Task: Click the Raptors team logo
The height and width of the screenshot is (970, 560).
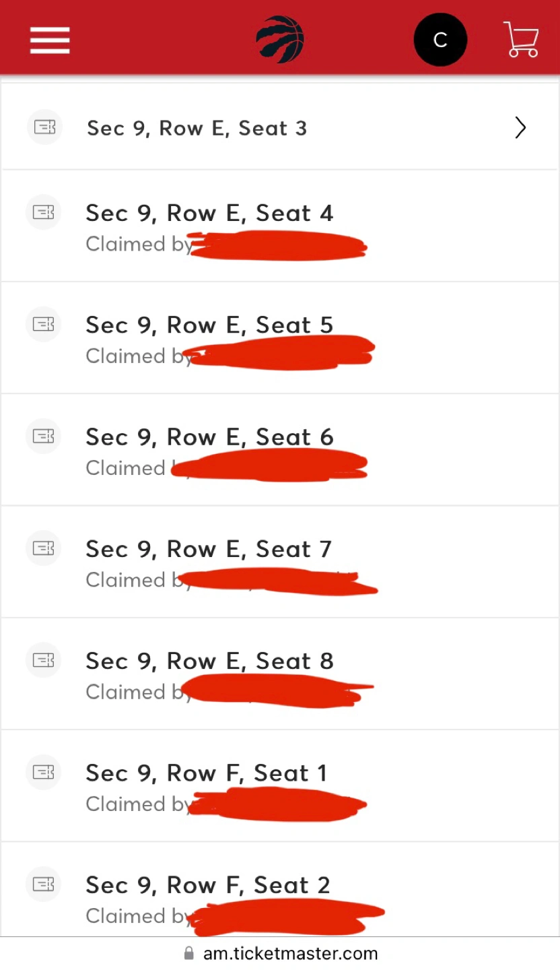Action: coord(280,40)
